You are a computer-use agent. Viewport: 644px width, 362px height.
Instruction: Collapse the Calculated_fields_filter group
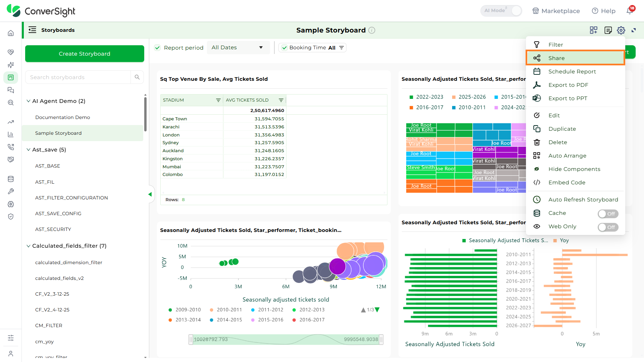[x=29, y=246]
